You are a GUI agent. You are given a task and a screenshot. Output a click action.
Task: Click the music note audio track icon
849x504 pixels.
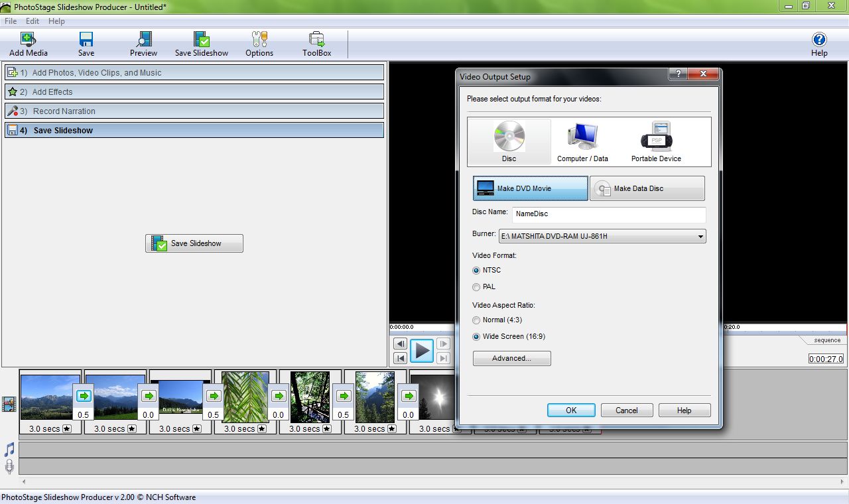pyautogui.click(x=9, y=450)
